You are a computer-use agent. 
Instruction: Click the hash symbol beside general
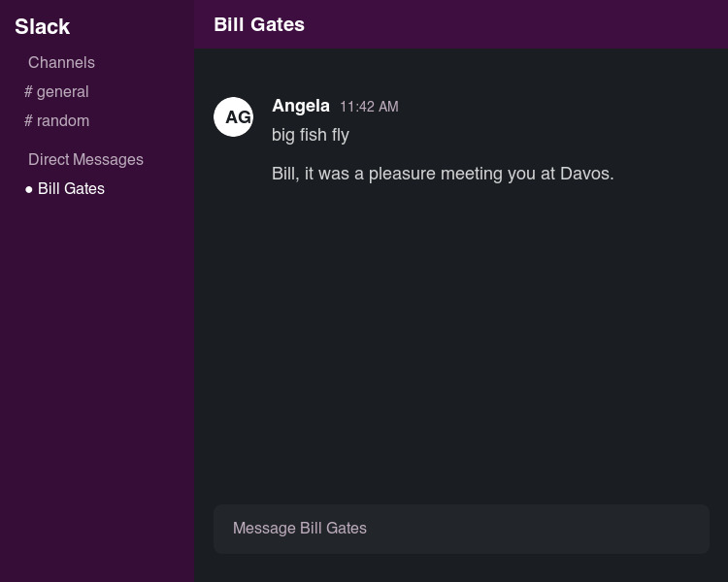point(29,92)
